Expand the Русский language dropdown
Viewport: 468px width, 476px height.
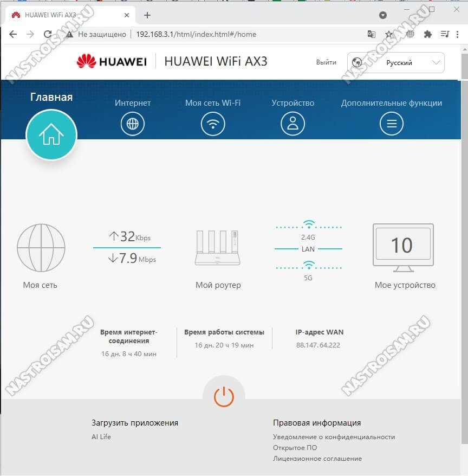pyautogui.click(x=396, y=63)
